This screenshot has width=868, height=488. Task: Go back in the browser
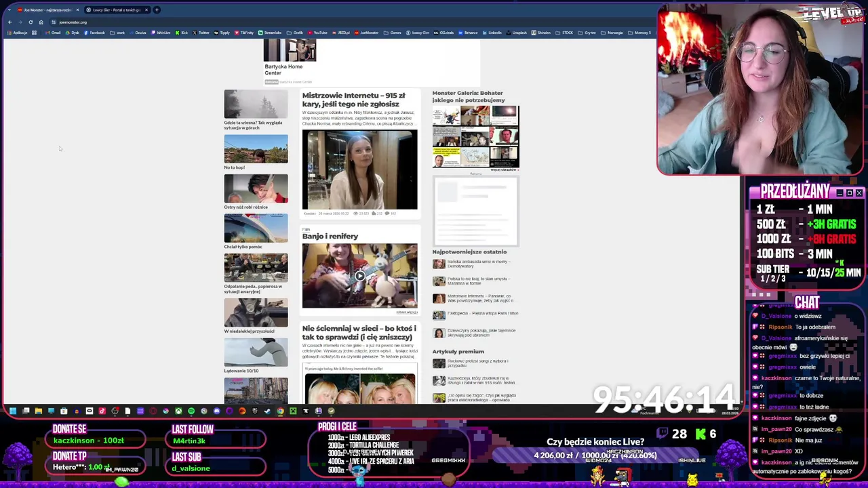(9, 22)
